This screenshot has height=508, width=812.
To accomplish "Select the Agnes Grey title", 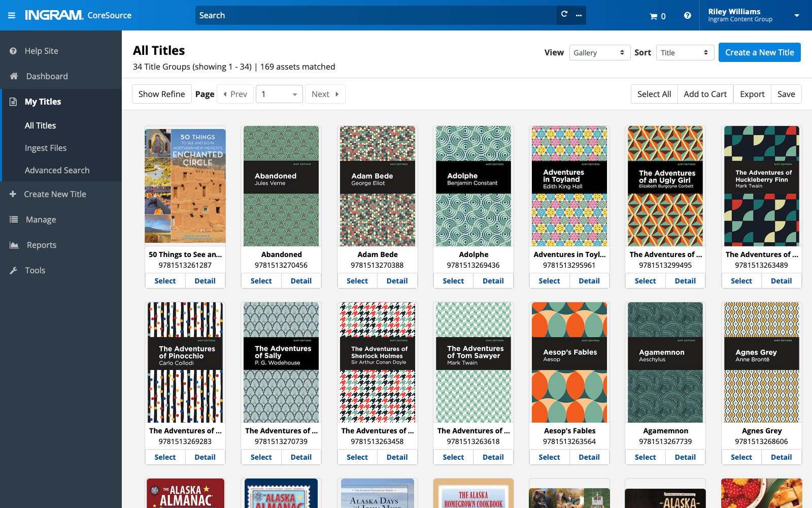I will point(741,457).
